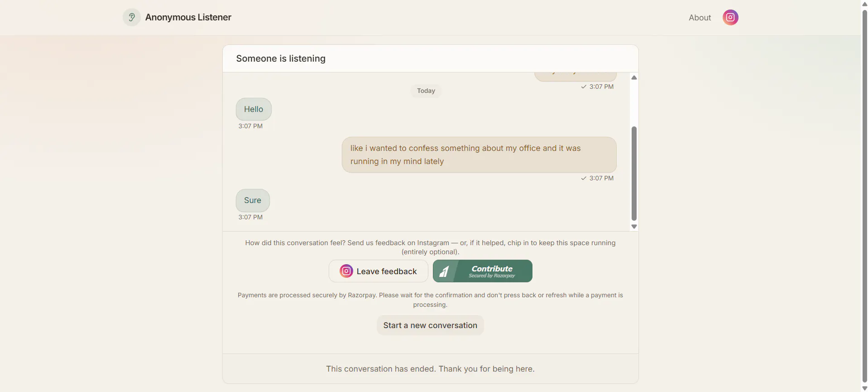
Task: Click the "This conversation has ended" notice
Action: (430, 369)
